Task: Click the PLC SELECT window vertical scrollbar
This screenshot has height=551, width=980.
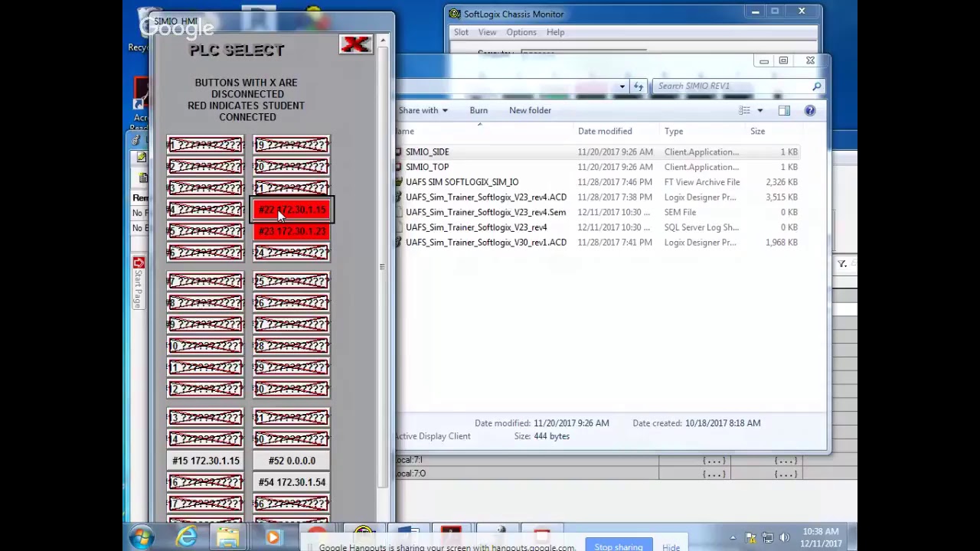Action: [x=382, y=266]
